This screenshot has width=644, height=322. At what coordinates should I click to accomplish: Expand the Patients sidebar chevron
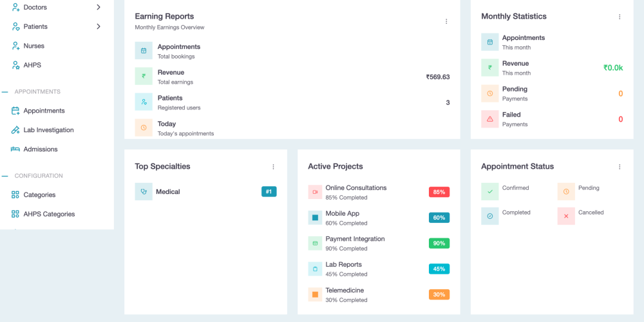coord(98,26)
